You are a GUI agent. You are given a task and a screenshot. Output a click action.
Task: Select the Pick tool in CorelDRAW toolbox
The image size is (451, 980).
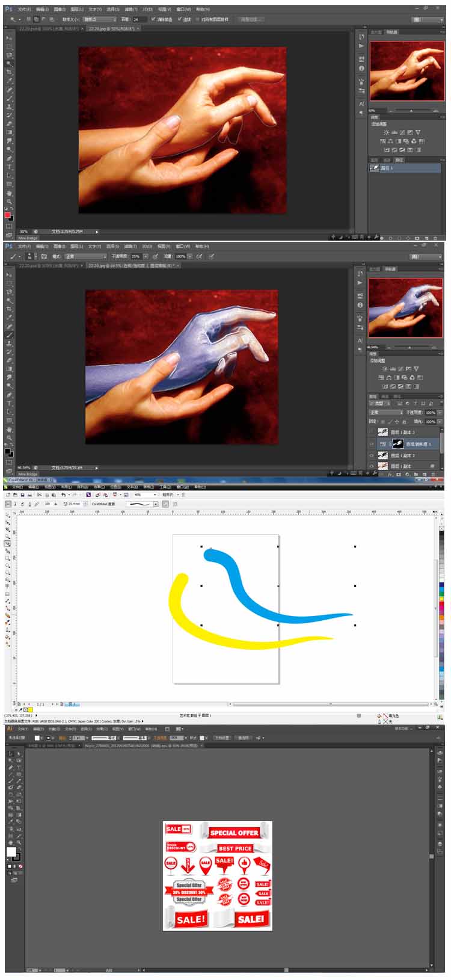[x=8, y=515]
